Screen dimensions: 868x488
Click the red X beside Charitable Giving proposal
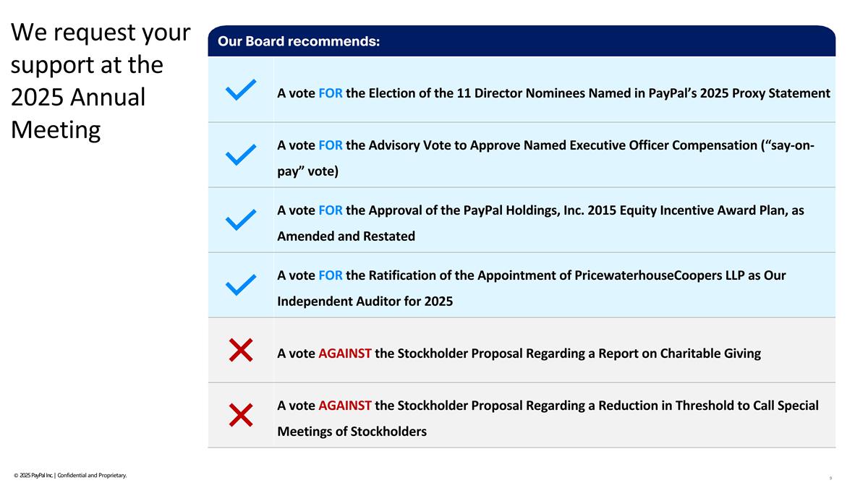point(240,351)
